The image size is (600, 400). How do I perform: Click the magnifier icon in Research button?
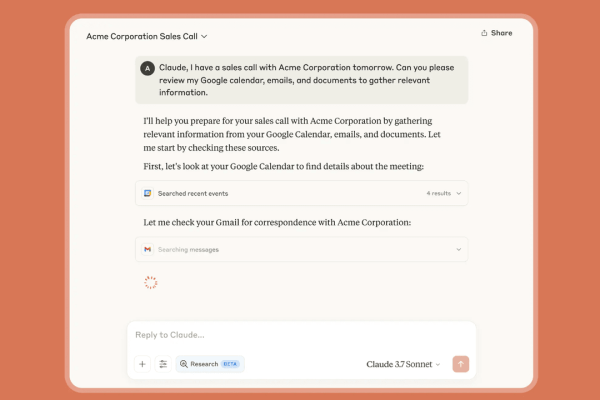[184, 364]
